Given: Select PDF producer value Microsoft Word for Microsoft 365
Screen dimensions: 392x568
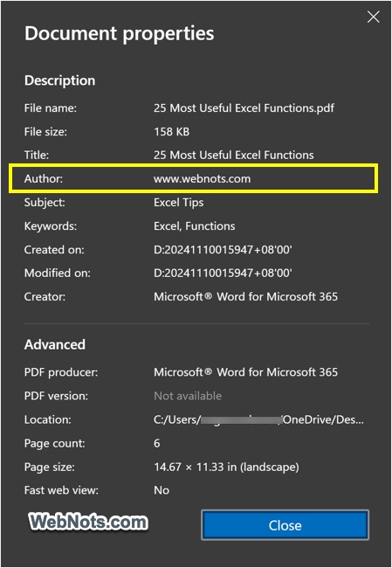Looking at the screenshot, I should click(x=245, y=372).
